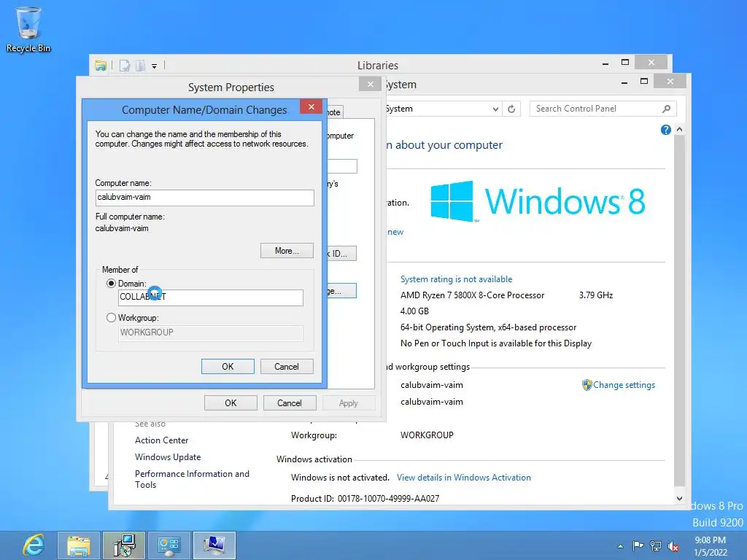
Task: Open the blue Help question mark icon
Action: point(665,130)
